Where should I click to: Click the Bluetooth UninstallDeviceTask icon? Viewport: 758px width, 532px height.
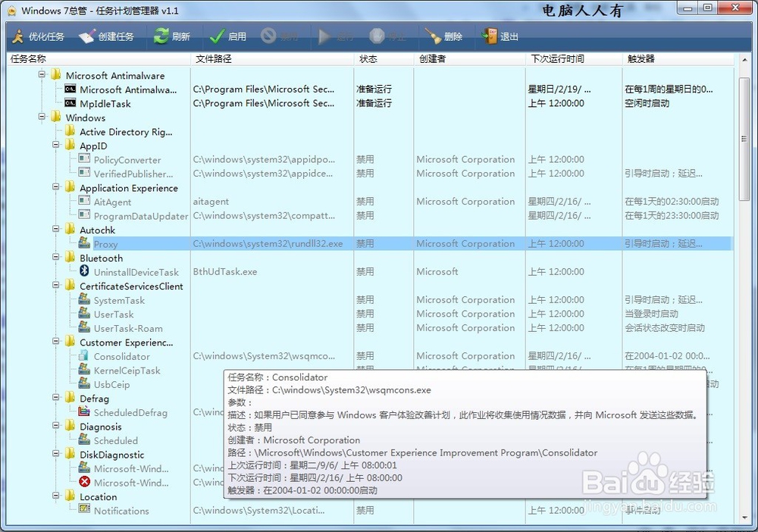click(84, 271)
